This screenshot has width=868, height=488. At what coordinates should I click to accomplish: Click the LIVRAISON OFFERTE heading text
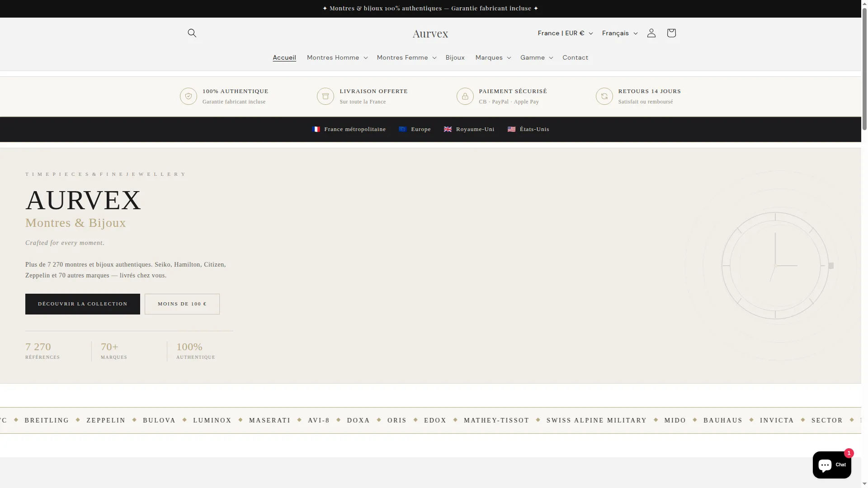pyautogui.click(x=373, y=91)
